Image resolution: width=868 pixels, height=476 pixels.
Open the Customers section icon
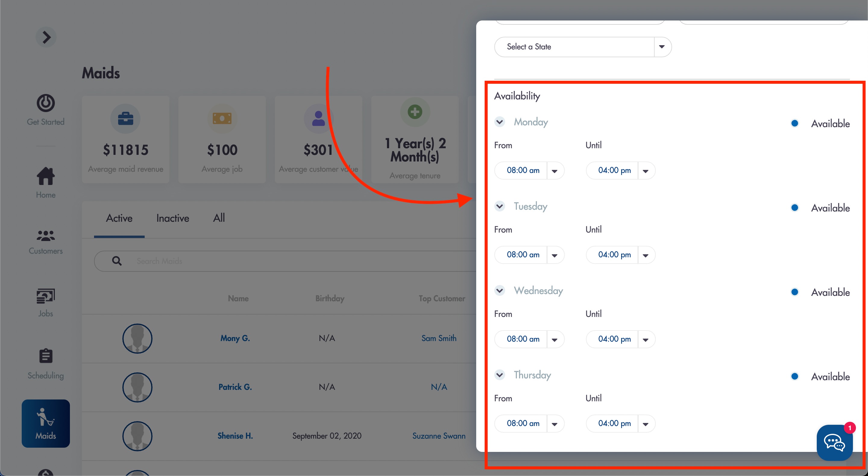(x=46, y=236)
